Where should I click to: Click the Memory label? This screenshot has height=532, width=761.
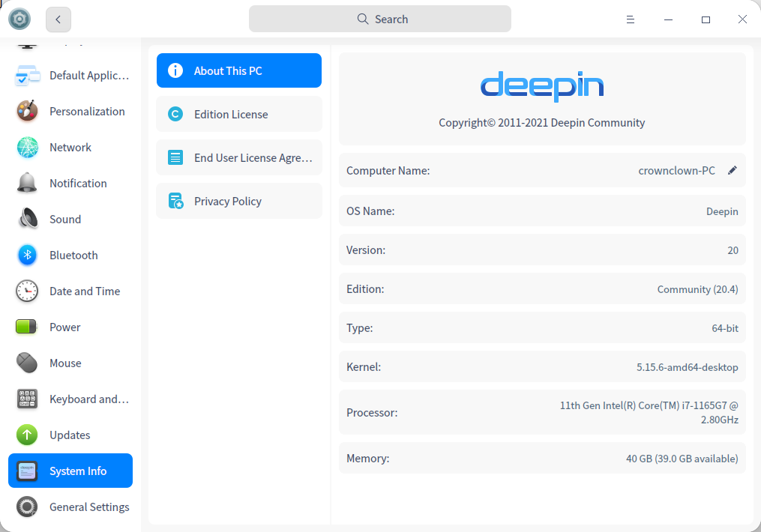click(x=367, y=459)
